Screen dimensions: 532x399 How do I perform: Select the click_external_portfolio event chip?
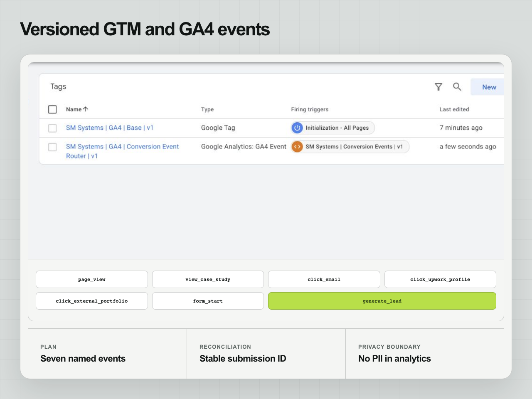92,301
